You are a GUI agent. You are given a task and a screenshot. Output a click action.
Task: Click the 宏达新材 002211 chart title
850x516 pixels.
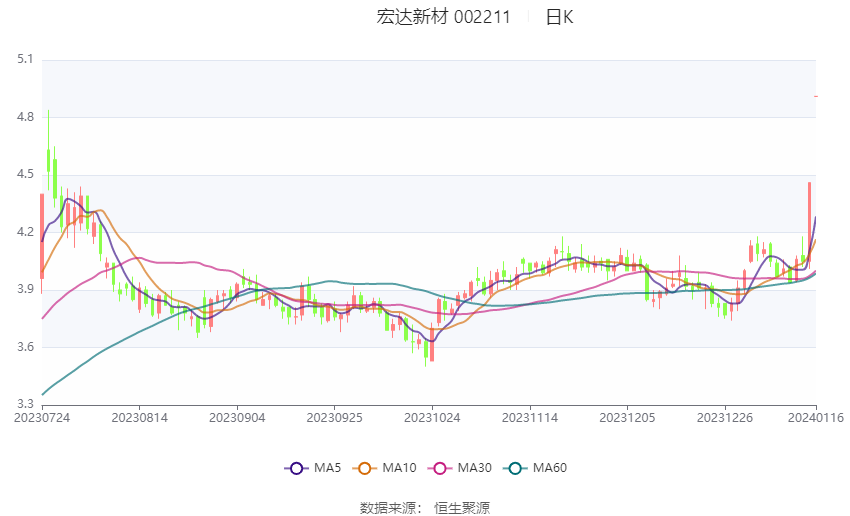click(443, 17)
